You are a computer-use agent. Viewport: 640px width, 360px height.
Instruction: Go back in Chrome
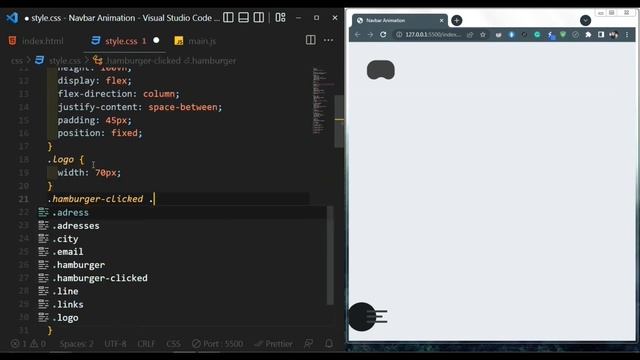coord(358,35)
